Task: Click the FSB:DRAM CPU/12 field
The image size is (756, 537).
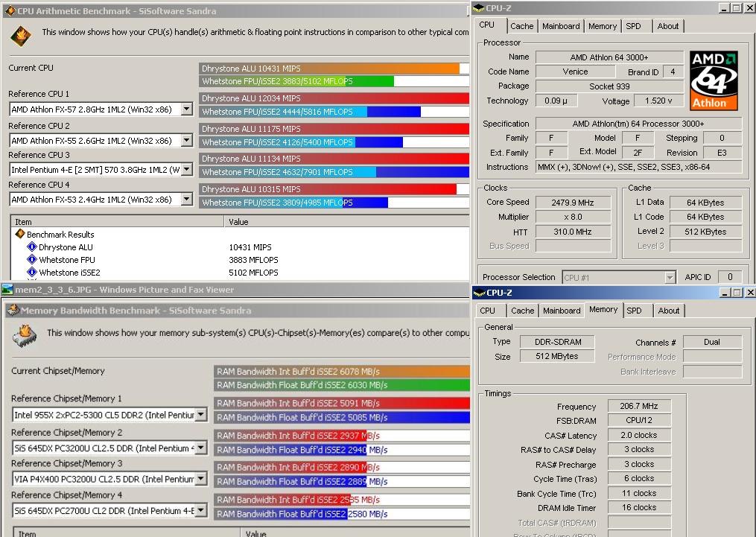Action: 639,420
